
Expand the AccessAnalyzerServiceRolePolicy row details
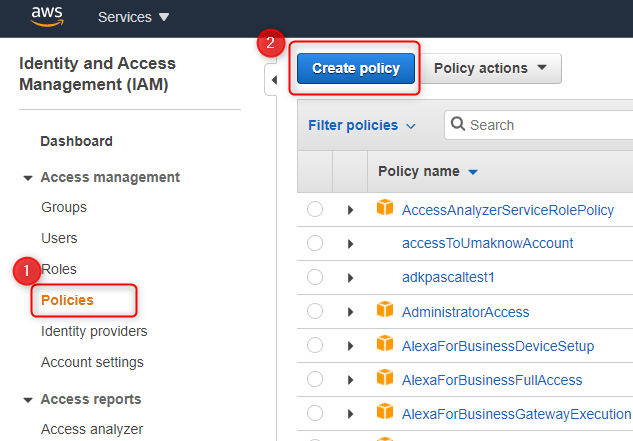pos(350,210)
